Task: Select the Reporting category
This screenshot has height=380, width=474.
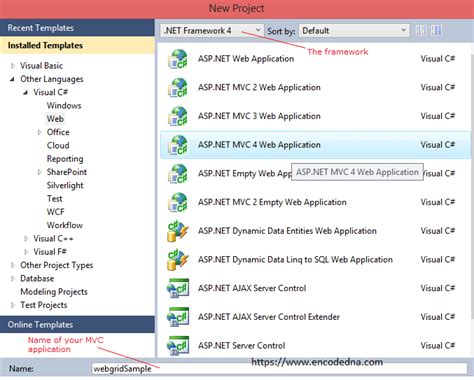Action: pyautogui.click(x=65, y=159)
